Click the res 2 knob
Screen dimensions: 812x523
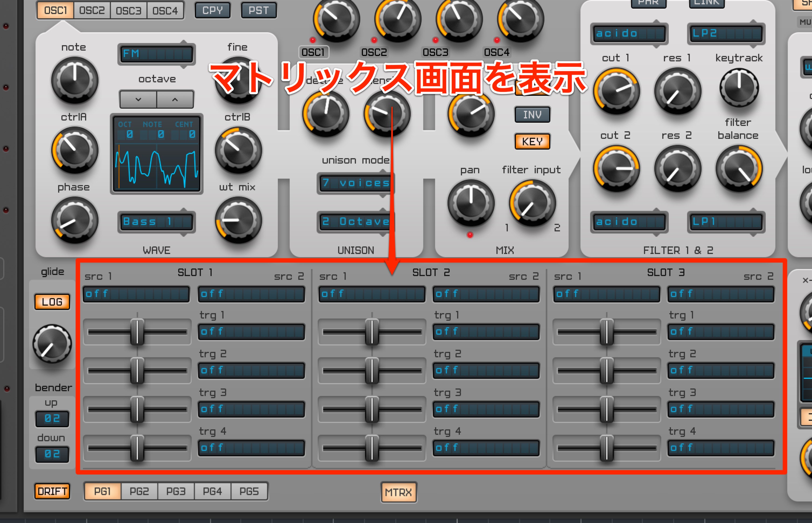[x=677, y=169]
